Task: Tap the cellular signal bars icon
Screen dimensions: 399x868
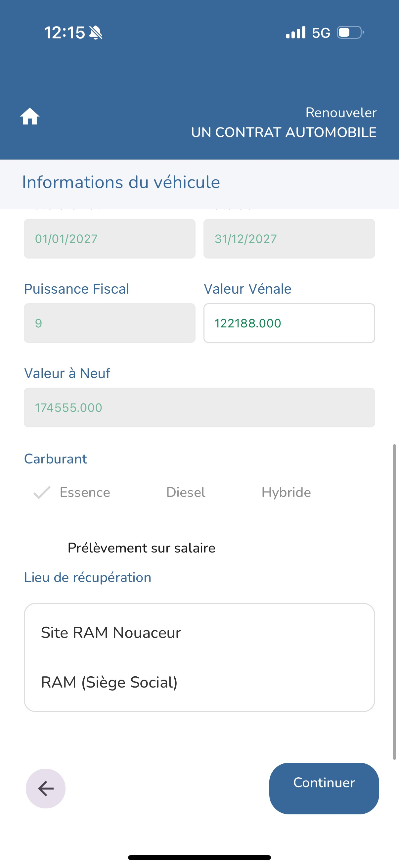Action: click(x=296, y=33)
